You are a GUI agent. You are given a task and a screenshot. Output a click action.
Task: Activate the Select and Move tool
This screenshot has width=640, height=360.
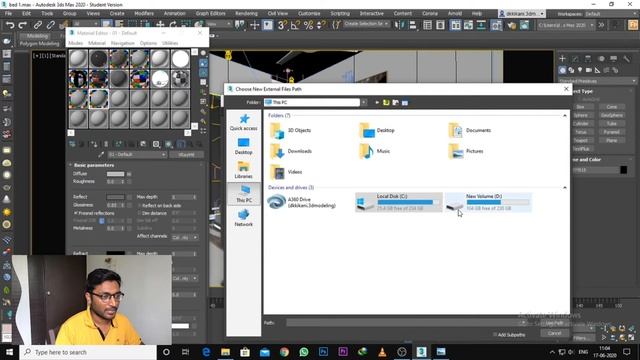click(x=160, y=25)
